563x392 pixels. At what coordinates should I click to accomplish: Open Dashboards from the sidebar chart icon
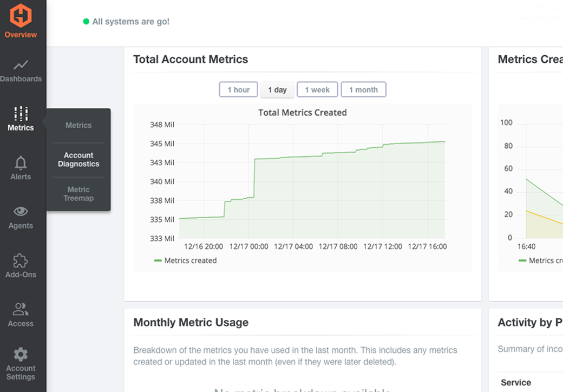(x=21, y=66)
